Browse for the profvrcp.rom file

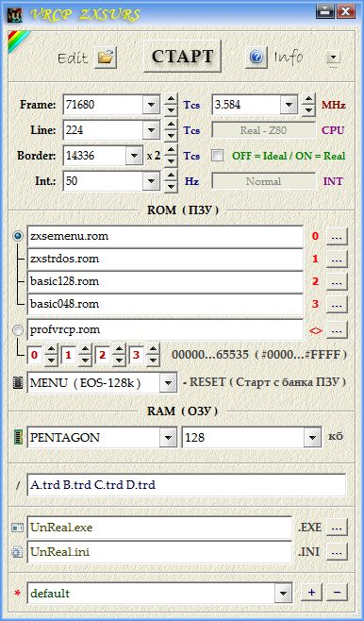coord(337,330)
